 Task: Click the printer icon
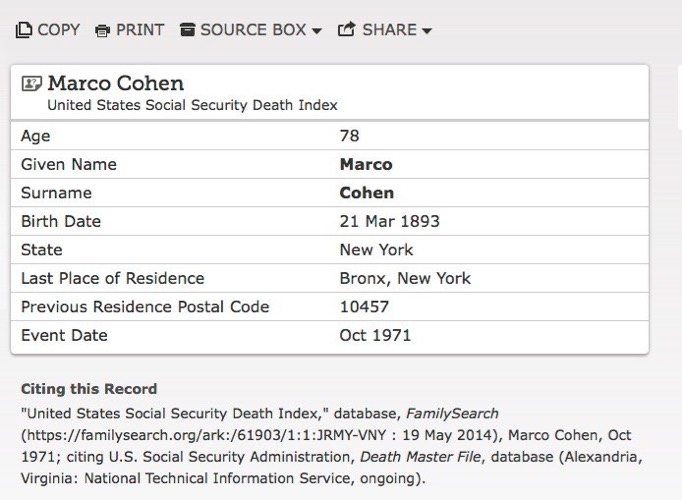[x=103, y=31]
